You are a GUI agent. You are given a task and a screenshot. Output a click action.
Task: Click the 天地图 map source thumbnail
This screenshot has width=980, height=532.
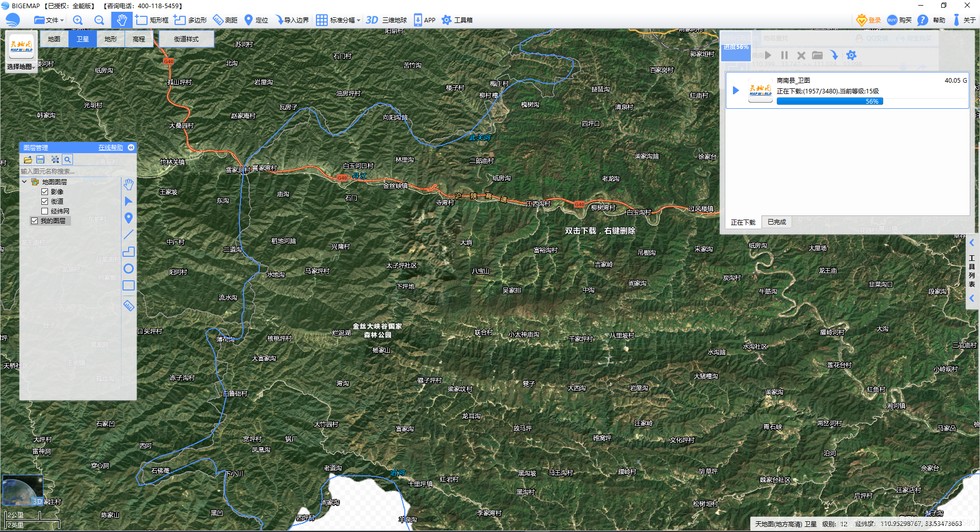click(x=21, y=47)
